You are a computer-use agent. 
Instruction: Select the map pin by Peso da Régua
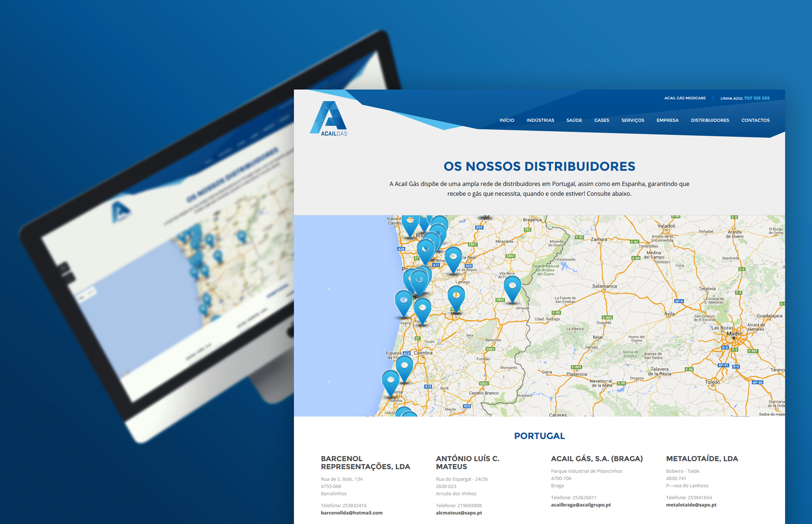click(453, 260)
